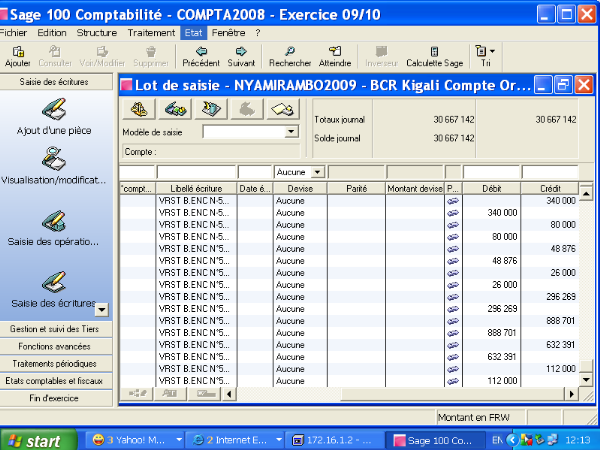Click the Voir/Modifier toolbar icon

tap(102, 56)
